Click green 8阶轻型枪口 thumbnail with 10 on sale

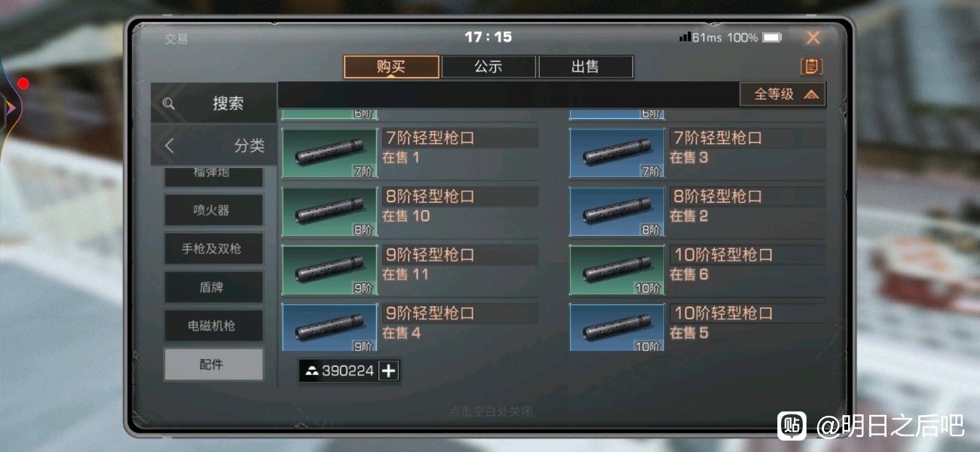(x=329, y=212)
